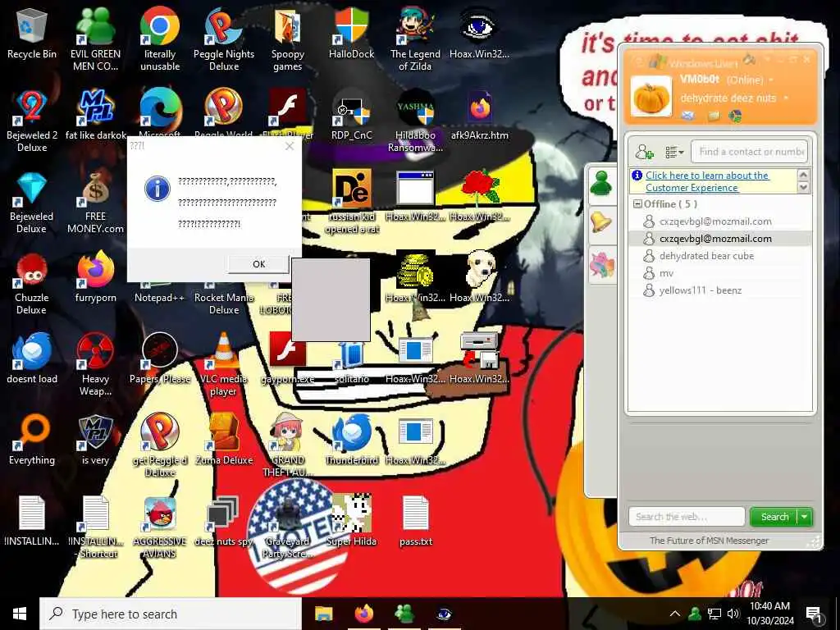Show hidden icons in the system tray
This screenshot has height=630, width=840.
pos(675,614)
